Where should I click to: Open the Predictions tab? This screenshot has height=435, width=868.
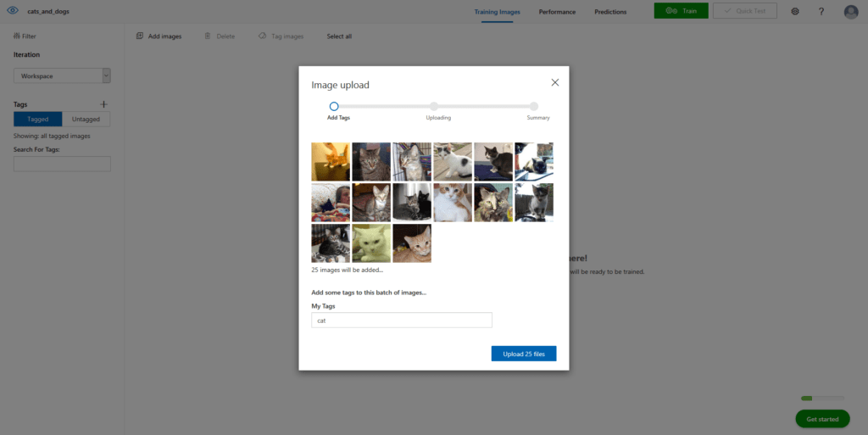point(610,12)
